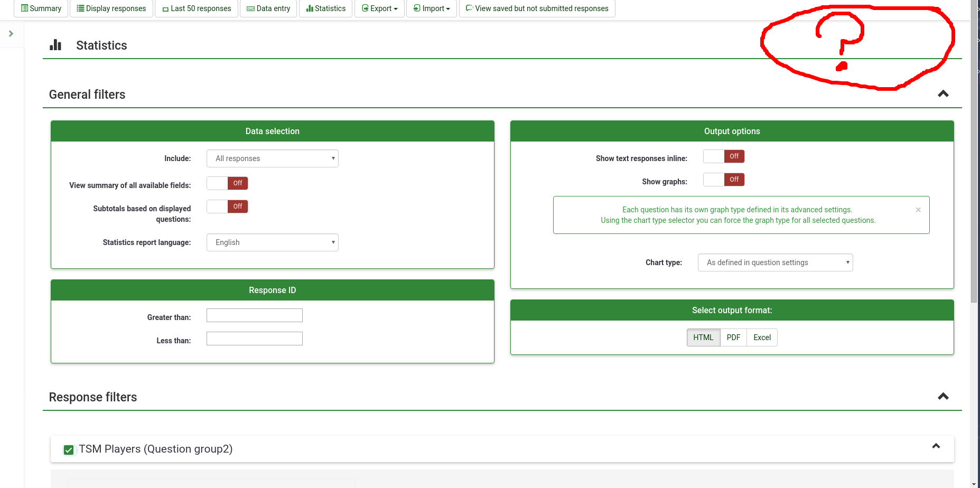Screen dimensions: 980x488
Task: Click the Response ID Greater than field
Action: pos(254,315)
